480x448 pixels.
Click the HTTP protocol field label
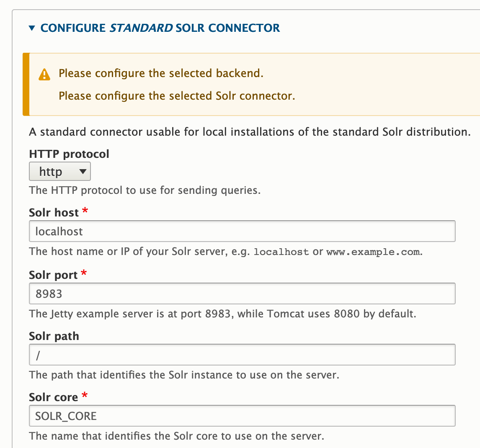point(68,154)
